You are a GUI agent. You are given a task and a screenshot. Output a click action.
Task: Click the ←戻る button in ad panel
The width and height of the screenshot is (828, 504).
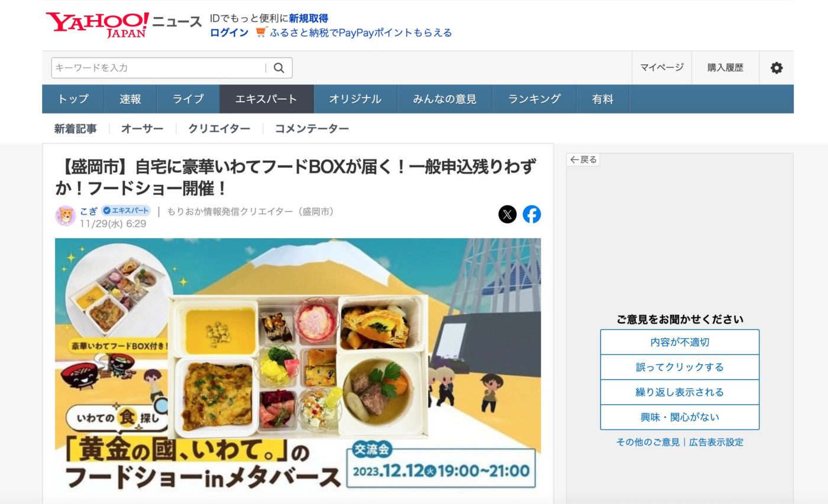click(x=583, y=160)
